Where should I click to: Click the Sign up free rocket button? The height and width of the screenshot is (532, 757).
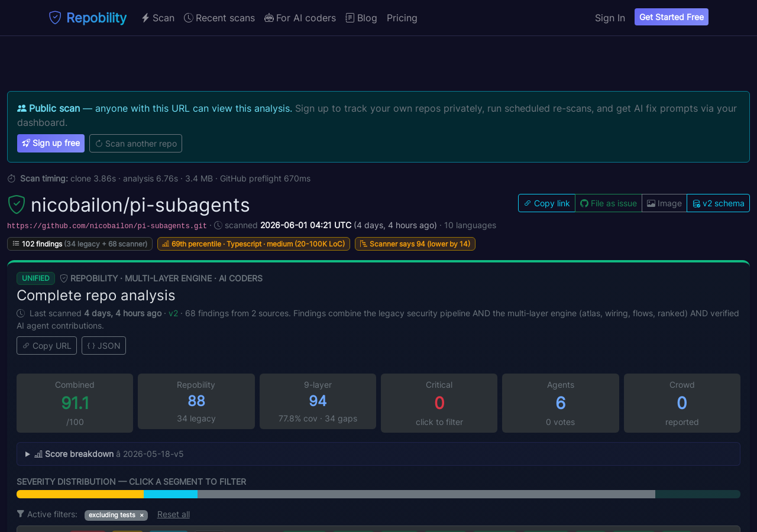pyautogui.click(x=51, y=143)
